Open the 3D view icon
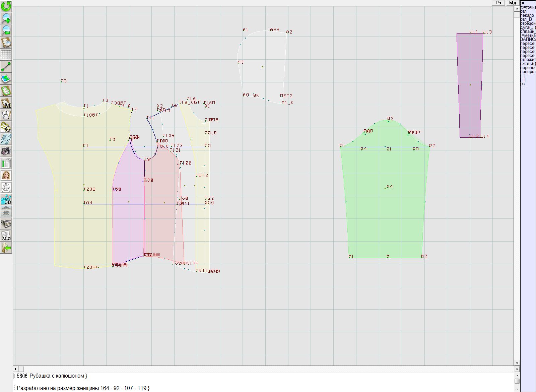Image resolution: width=536 pixels, height=392 pixels. [x=6, y=200]
